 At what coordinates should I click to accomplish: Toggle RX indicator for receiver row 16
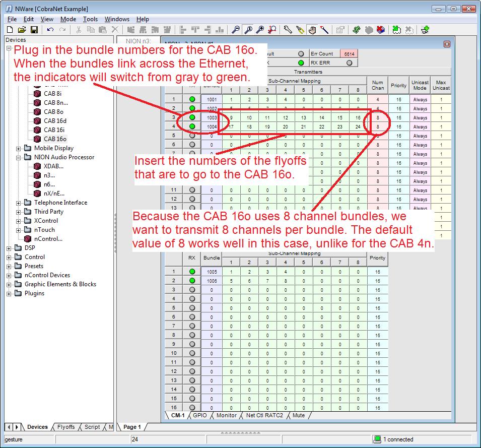click(192, 408)
